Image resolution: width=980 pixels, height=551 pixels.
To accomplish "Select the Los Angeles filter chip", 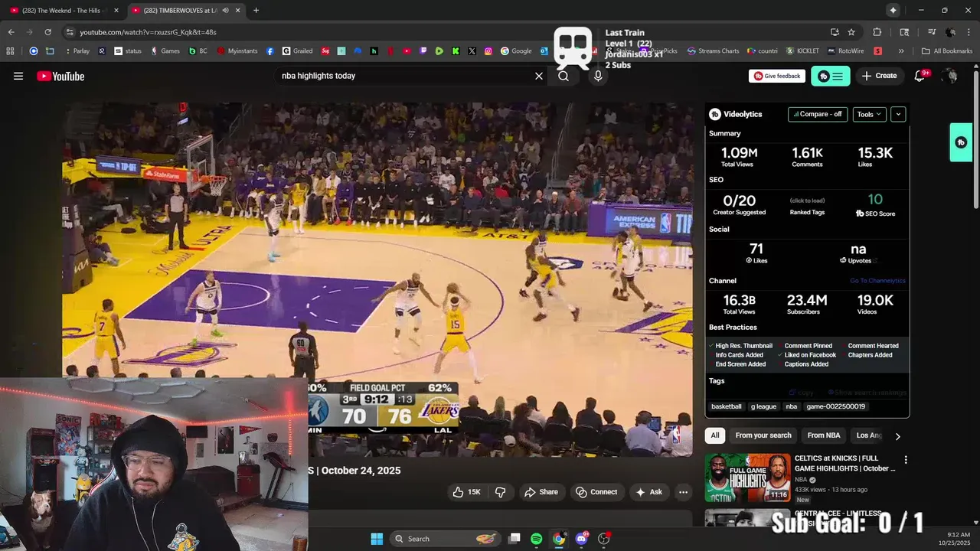I will tap(868, 435).
